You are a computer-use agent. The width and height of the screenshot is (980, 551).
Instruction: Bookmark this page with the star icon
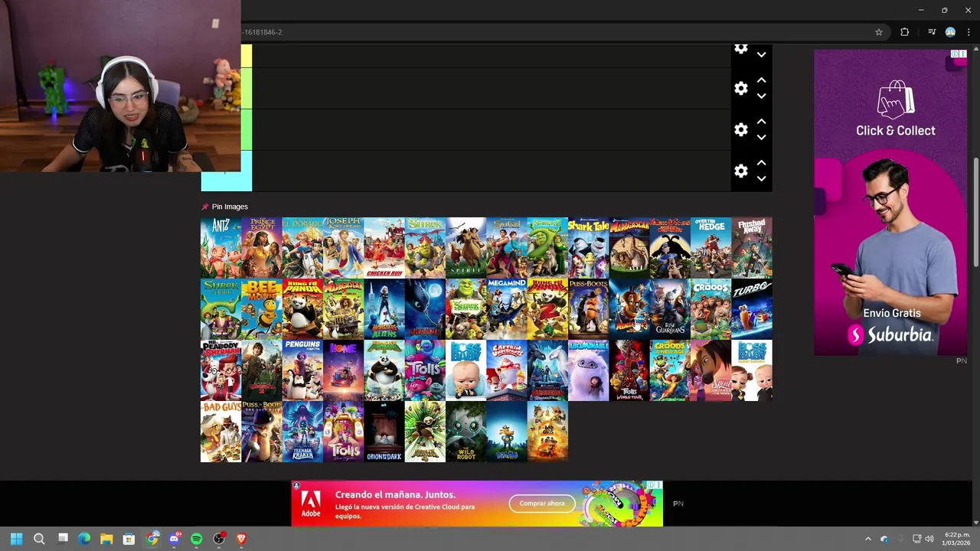pyautogui.click(x=879, y=32)
